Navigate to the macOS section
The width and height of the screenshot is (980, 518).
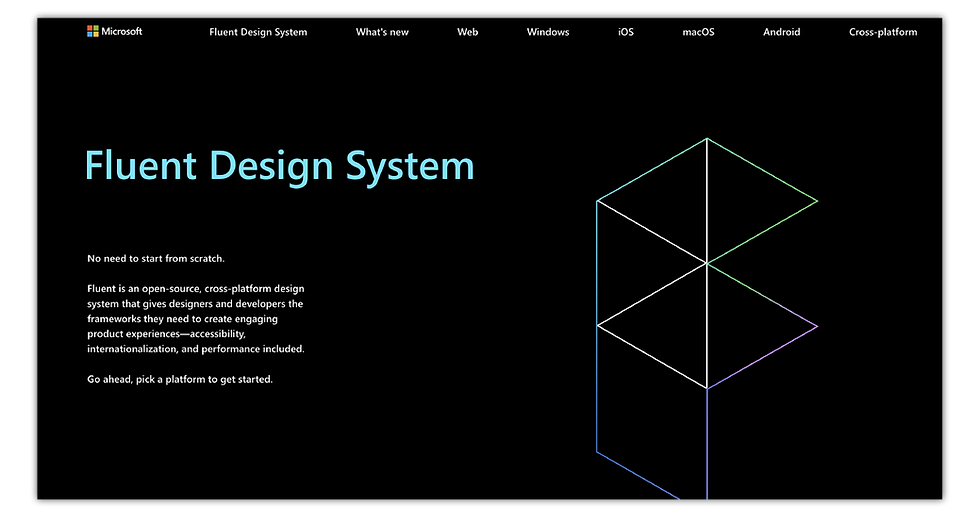tap(698, 32)
